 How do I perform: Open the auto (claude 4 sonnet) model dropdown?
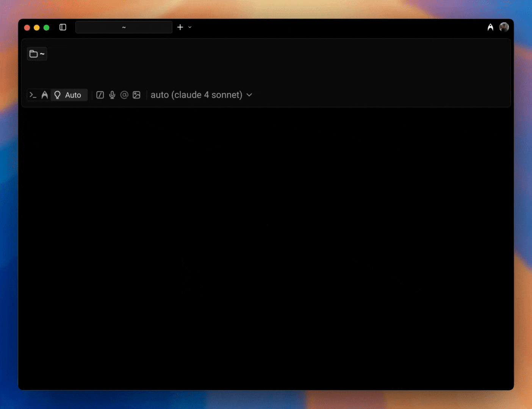tap(197, 95)
